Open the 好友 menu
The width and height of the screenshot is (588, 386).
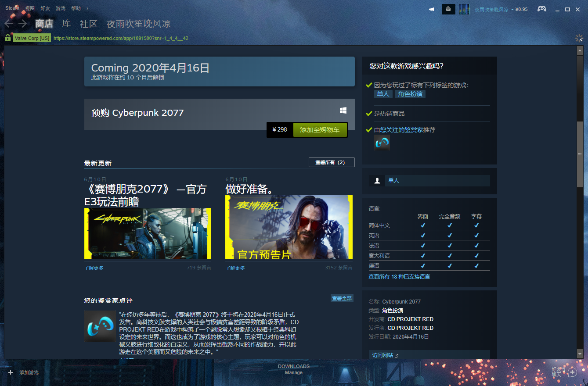[45, 8]
